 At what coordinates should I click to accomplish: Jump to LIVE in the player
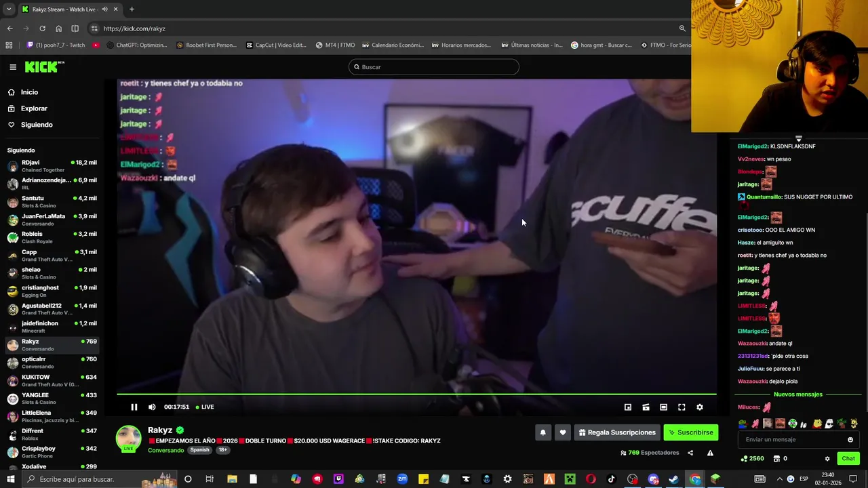(x=205, y=407)
